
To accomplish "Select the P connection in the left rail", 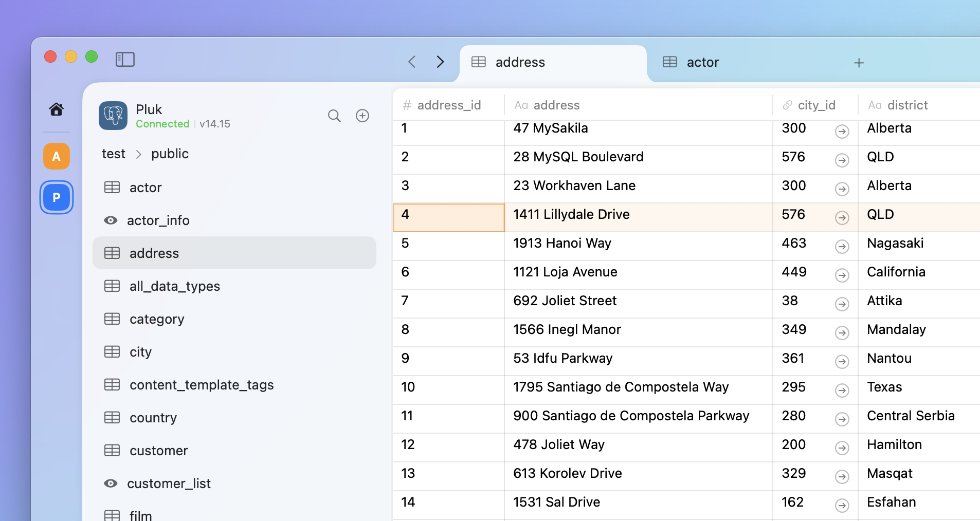I will 57,197.
